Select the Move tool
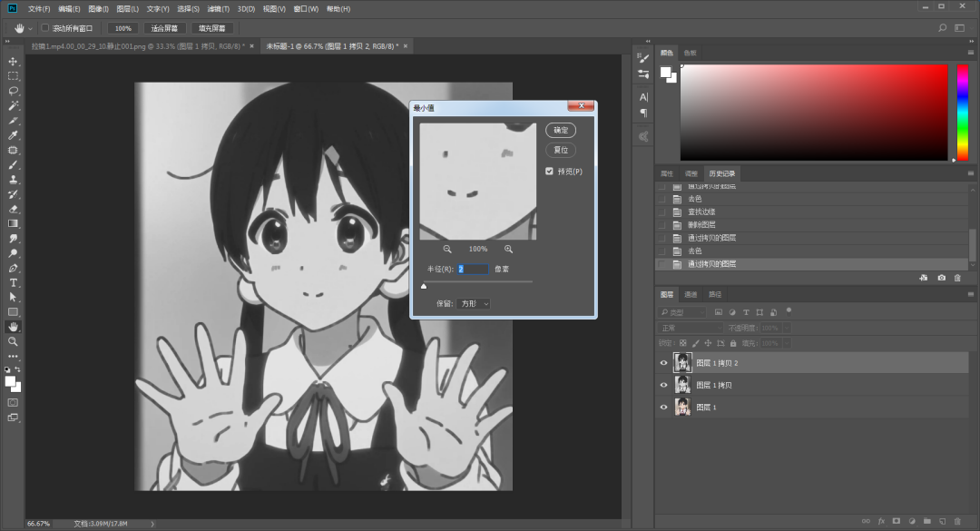Screen dimensions: 980x531 tap(13, 62)
